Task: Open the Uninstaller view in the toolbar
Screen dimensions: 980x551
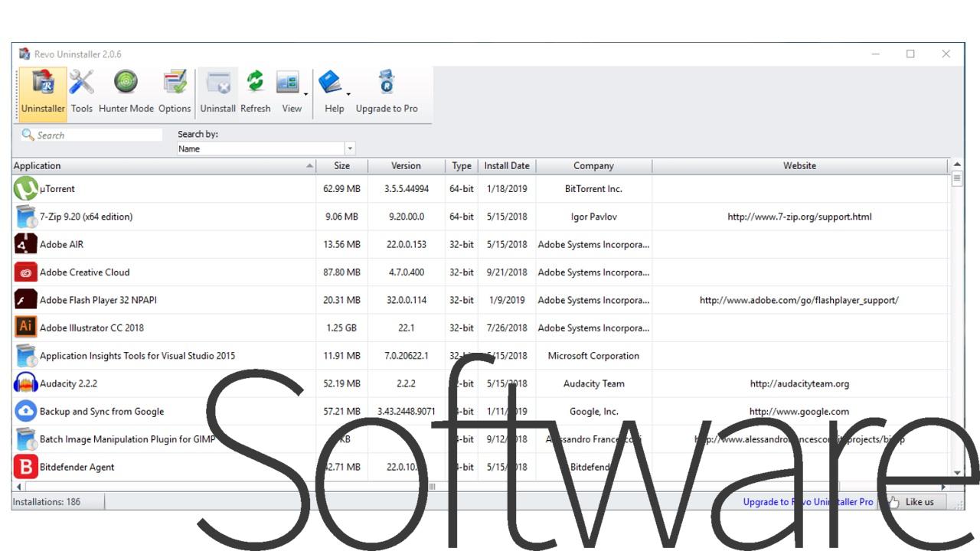Action: pos(43,94)
